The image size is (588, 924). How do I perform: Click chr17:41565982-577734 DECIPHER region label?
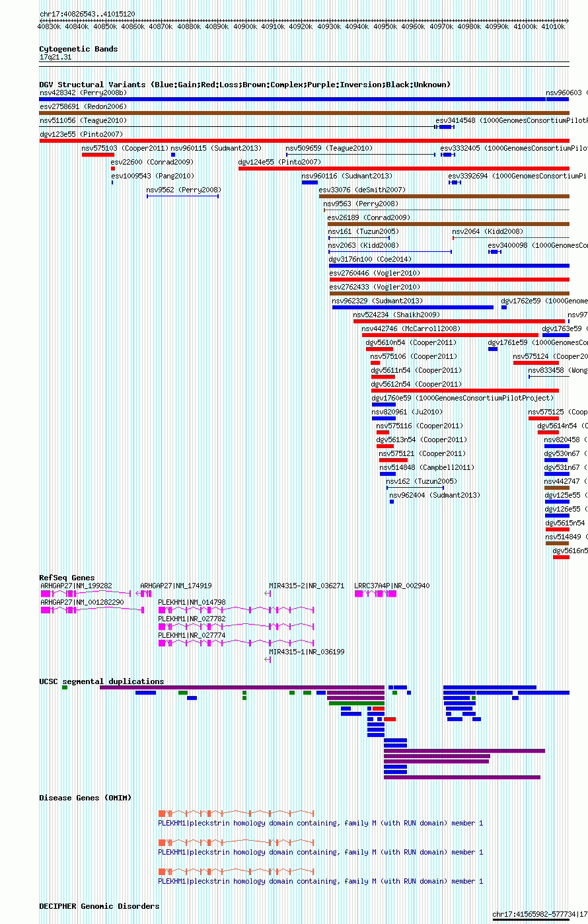pyautogui.click(x=540, y=915)
